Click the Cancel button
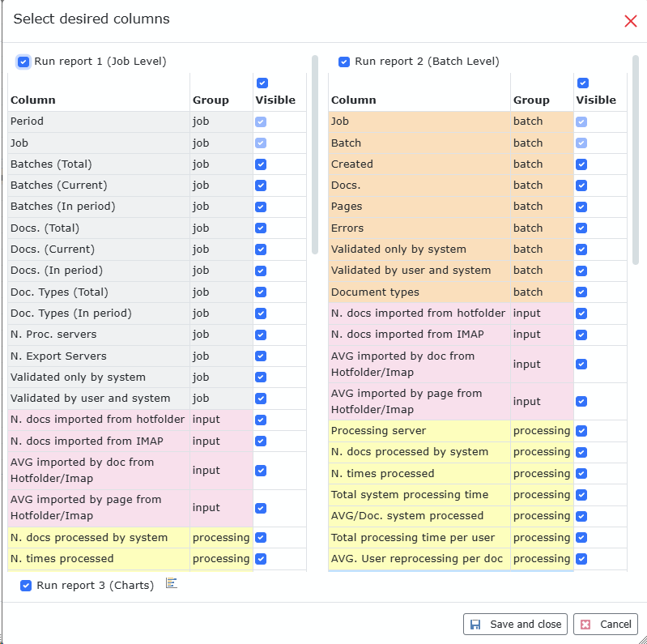The image size is (647, 644). [x=606, y=624]
